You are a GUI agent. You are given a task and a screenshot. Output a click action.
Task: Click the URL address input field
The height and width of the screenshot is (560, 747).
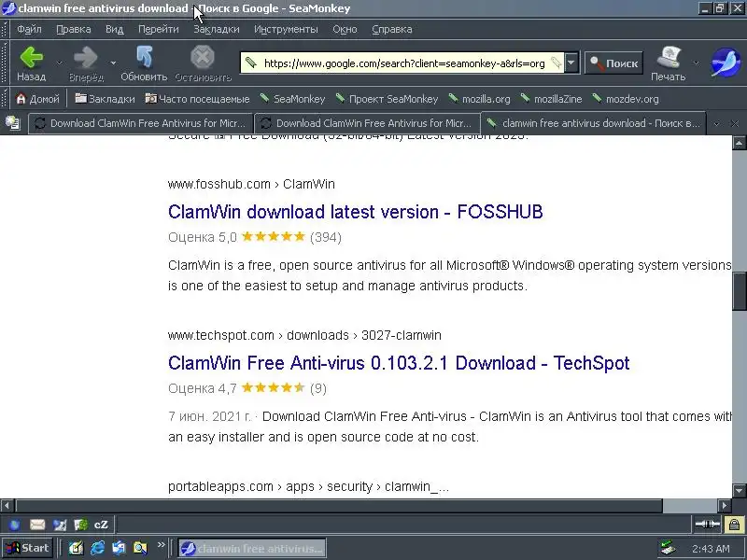(x=404, y=63)
